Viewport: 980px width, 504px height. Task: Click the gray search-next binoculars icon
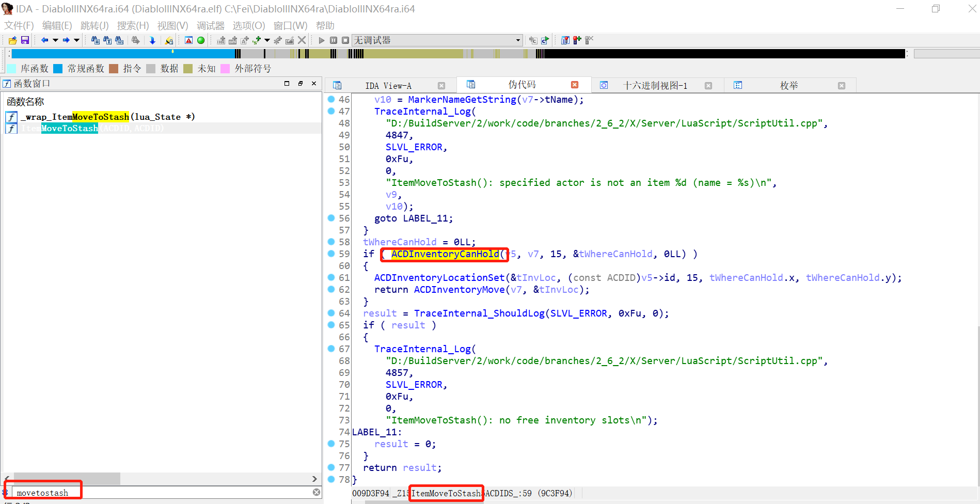pos(135,40)
